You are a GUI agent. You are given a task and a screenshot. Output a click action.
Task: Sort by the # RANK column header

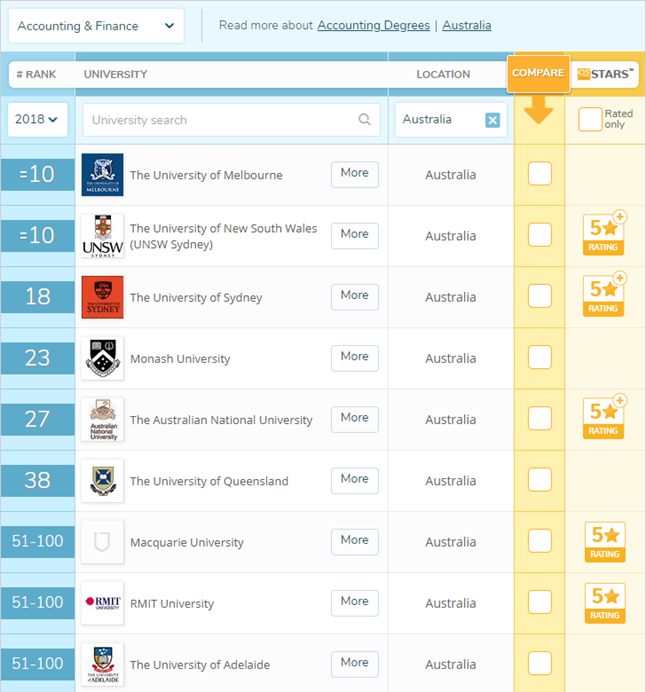[36, 74]
